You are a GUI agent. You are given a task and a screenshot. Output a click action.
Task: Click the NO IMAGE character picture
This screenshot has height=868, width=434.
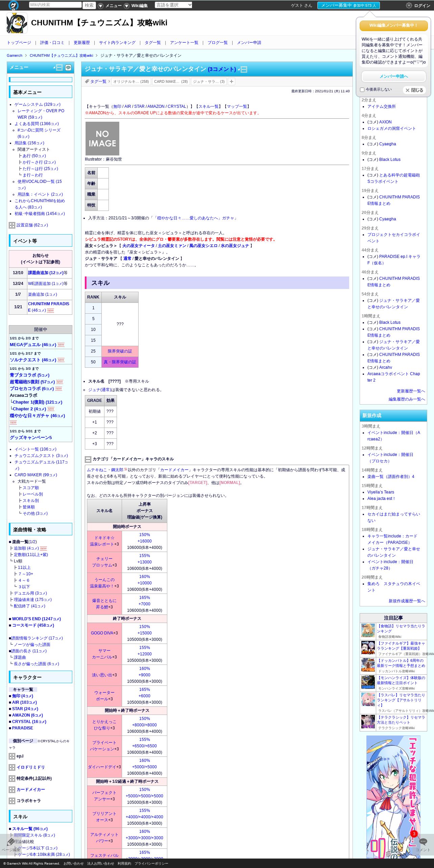click(x=102, y=139)
